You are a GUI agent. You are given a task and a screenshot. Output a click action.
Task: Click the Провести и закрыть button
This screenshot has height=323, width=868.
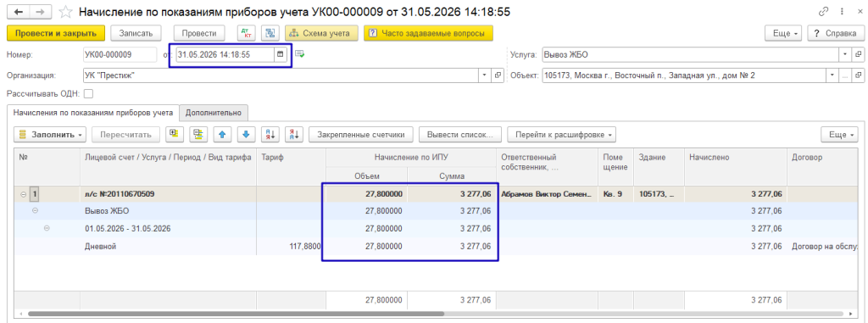56,33
